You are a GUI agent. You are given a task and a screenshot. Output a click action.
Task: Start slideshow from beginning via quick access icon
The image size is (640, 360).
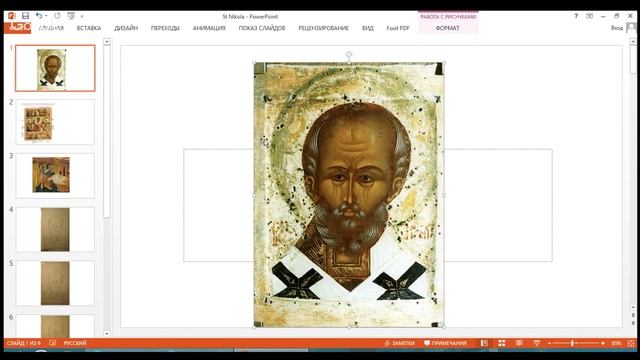tap(71, 16)
